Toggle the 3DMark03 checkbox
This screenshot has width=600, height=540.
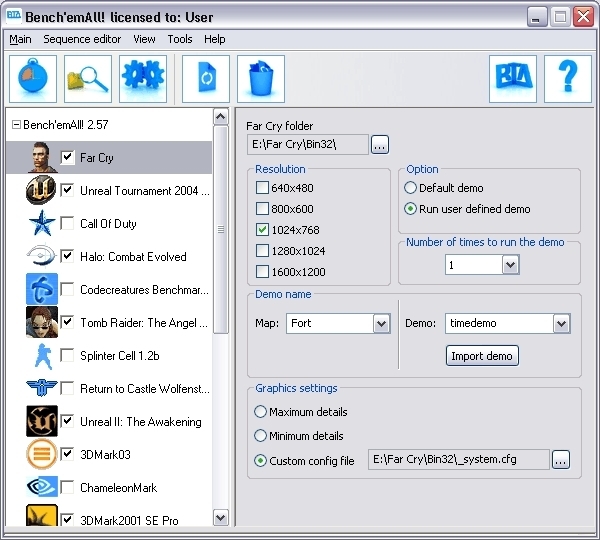[x=67, y=454]
